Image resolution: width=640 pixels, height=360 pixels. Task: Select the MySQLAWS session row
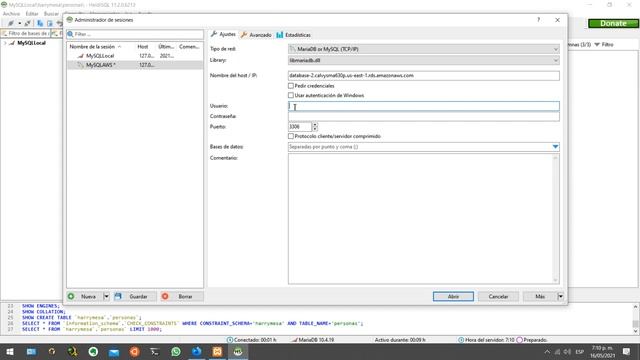[x=135, y=65]
